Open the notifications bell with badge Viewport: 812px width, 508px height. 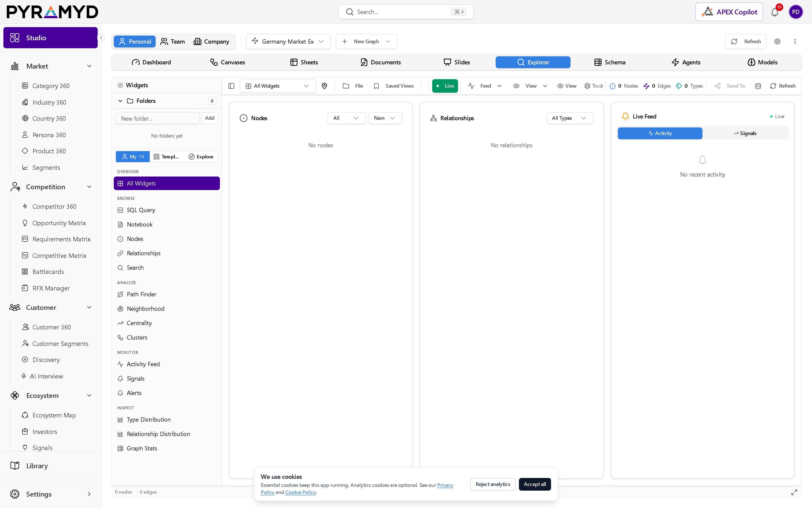[x=775, y=12]
